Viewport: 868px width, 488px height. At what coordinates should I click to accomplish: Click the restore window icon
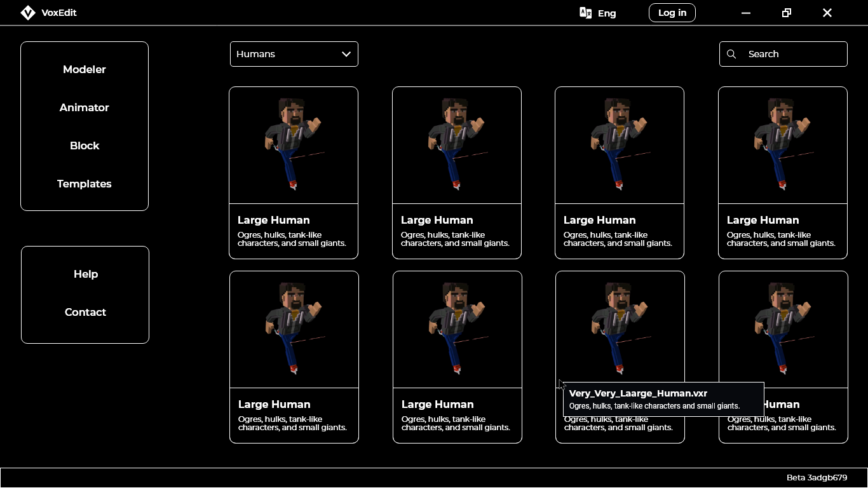click(787, 13)
